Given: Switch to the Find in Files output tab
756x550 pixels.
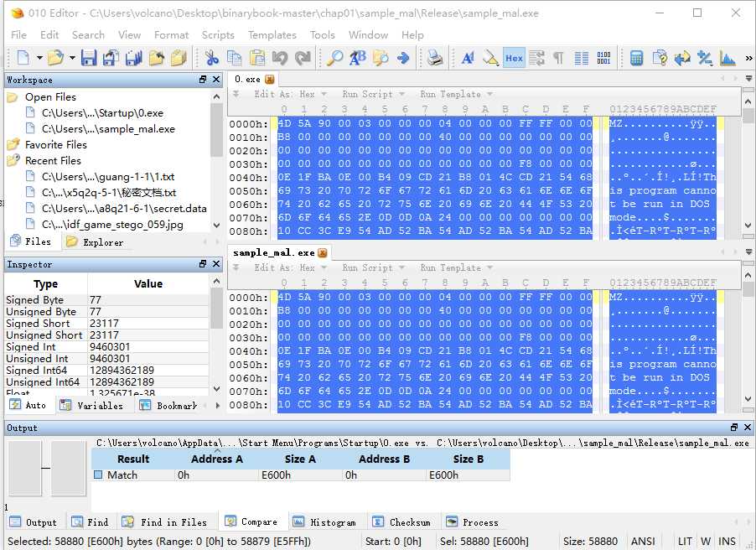Looking at the screenshot, I should click(165, 522).
